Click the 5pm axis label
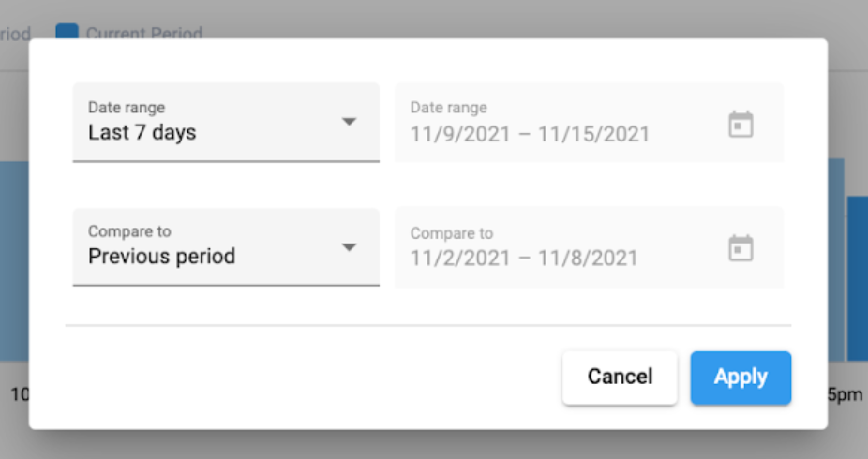Viewport: 868px width, 459px height. [846, 395]
